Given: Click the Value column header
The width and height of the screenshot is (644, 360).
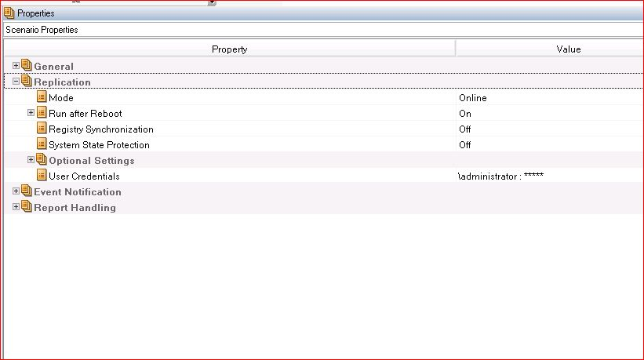Looking at the screenshot, I should (550, 49).
